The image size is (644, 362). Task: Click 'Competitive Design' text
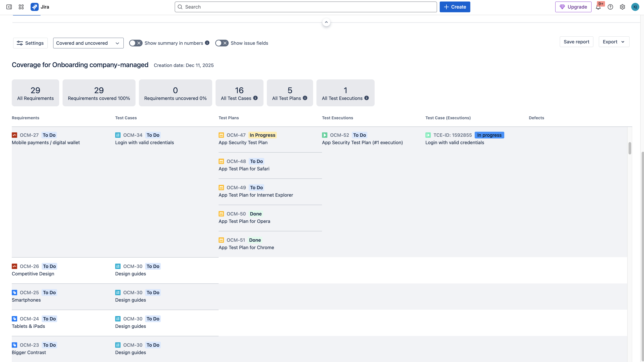[x=33, y=274]
